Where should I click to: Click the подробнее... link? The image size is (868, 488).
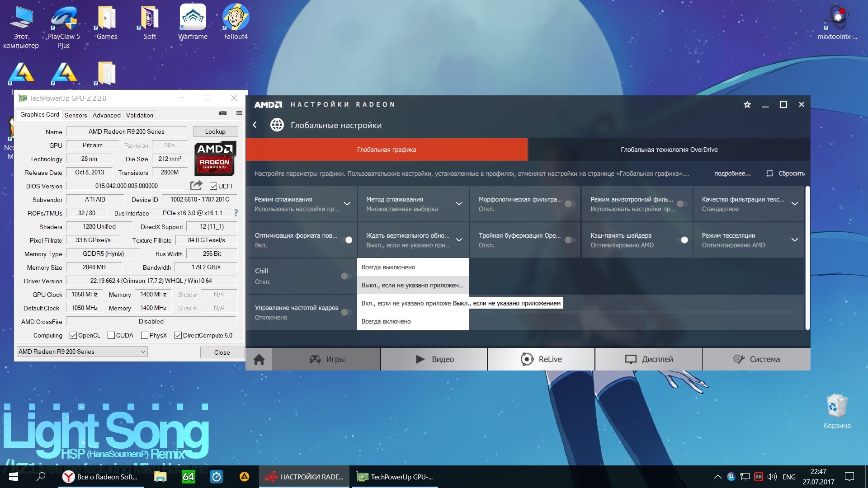pyautogui.click(x=732, y=174)
